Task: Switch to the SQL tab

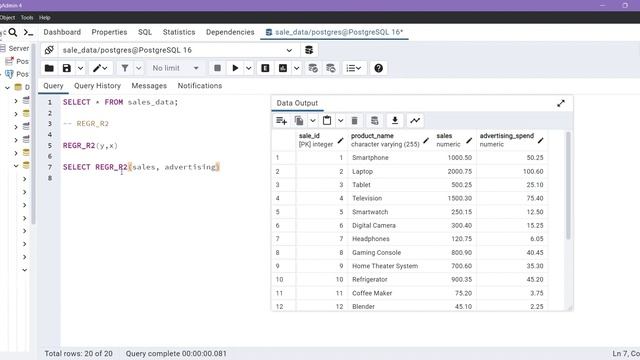Action: pyautogui.click(x=145, y=32)
